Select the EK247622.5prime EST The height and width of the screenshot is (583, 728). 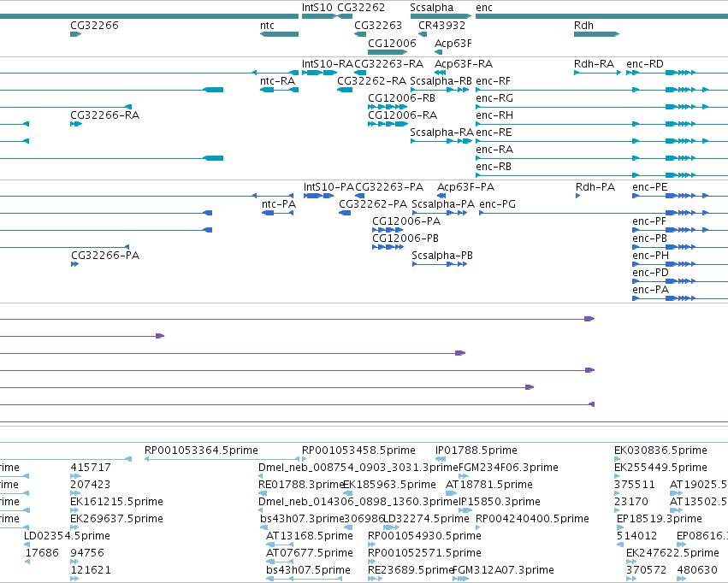click(631, 562)
